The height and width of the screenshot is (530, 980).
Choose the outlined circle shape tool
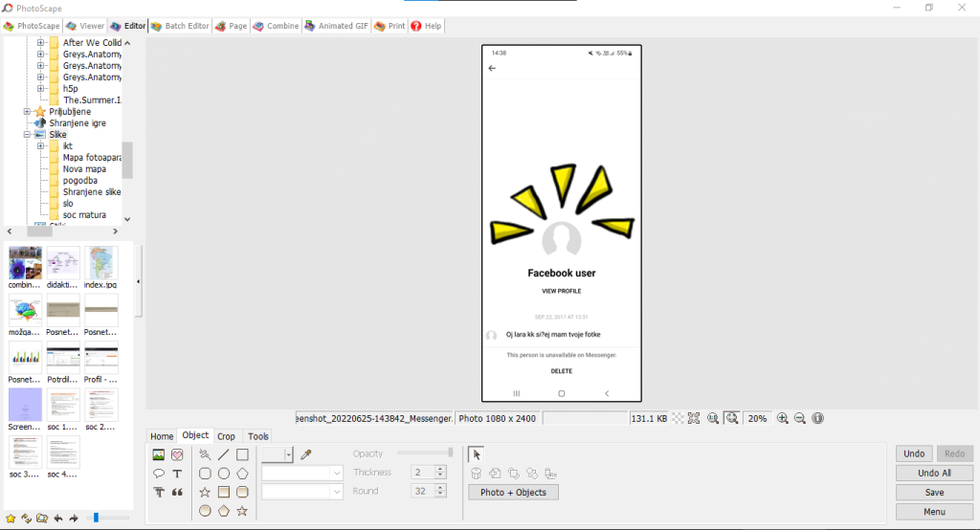[223, 474]
